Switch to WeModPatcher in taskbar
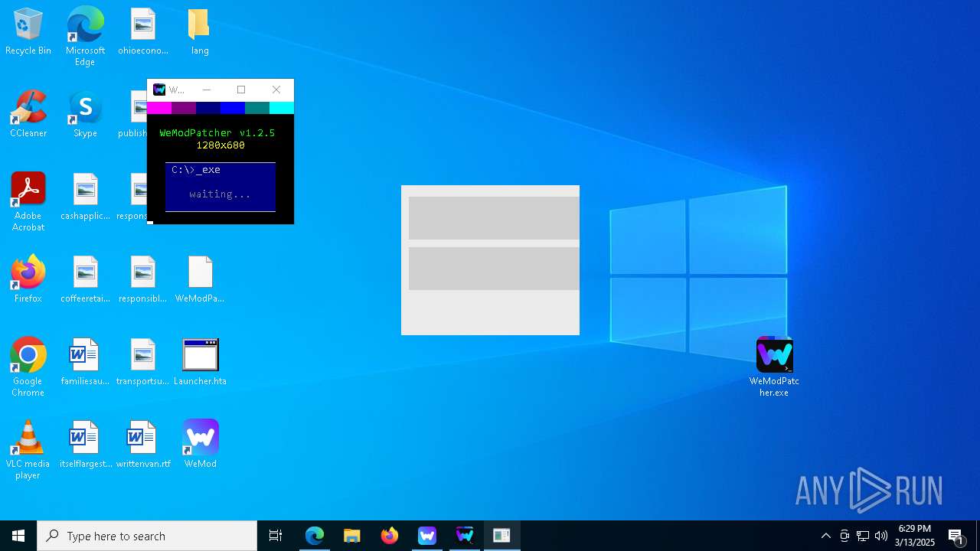Viewport: 980px width, 551px height. point(465,536)
